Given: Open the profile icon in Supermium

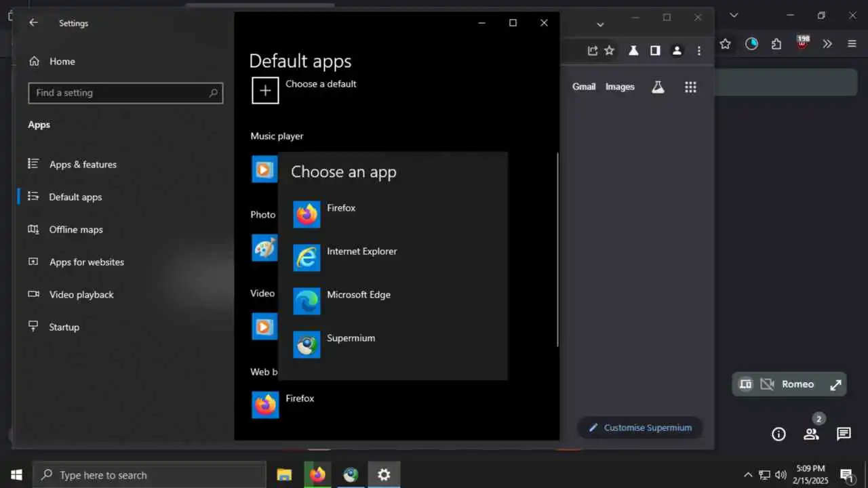Looking at the screenshot, I should click(677, 50).
